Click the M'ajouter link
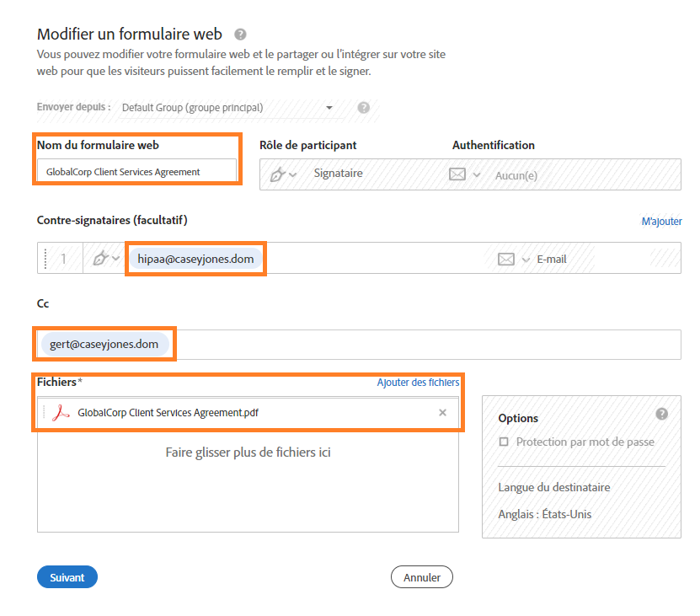 [662, 221]
